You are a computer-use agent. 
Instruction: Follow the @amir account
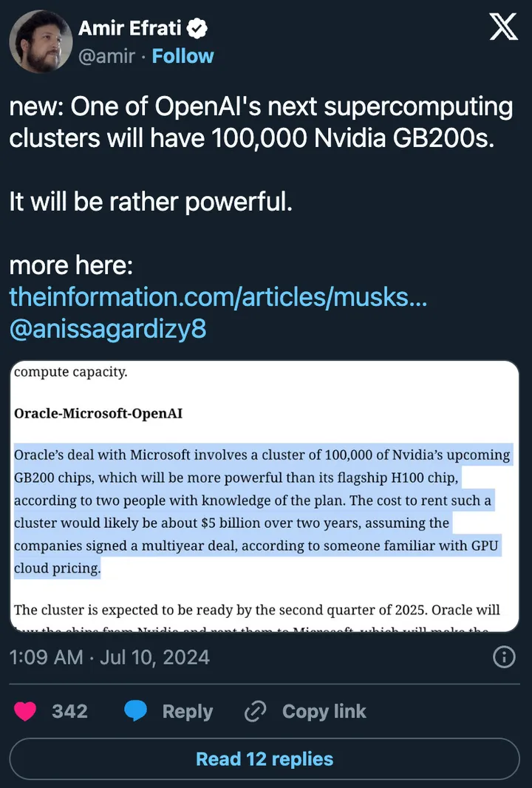pos(183,56)
